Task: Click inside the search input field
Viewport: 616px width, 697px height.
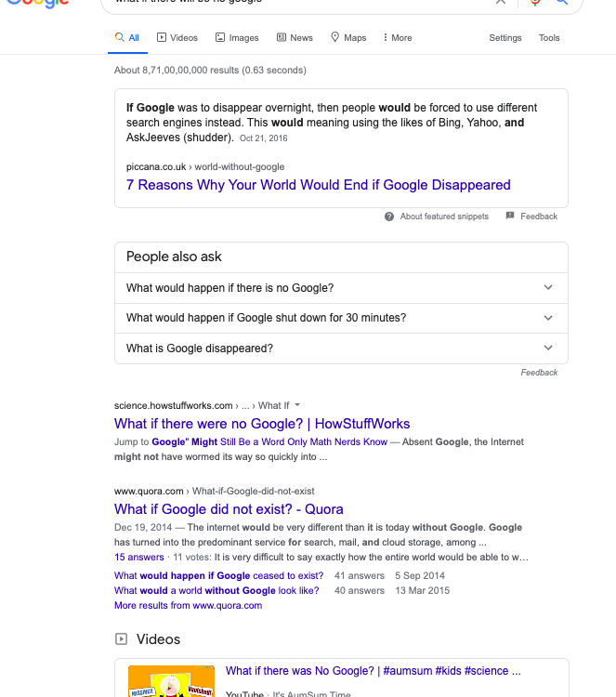Action: 297,1
